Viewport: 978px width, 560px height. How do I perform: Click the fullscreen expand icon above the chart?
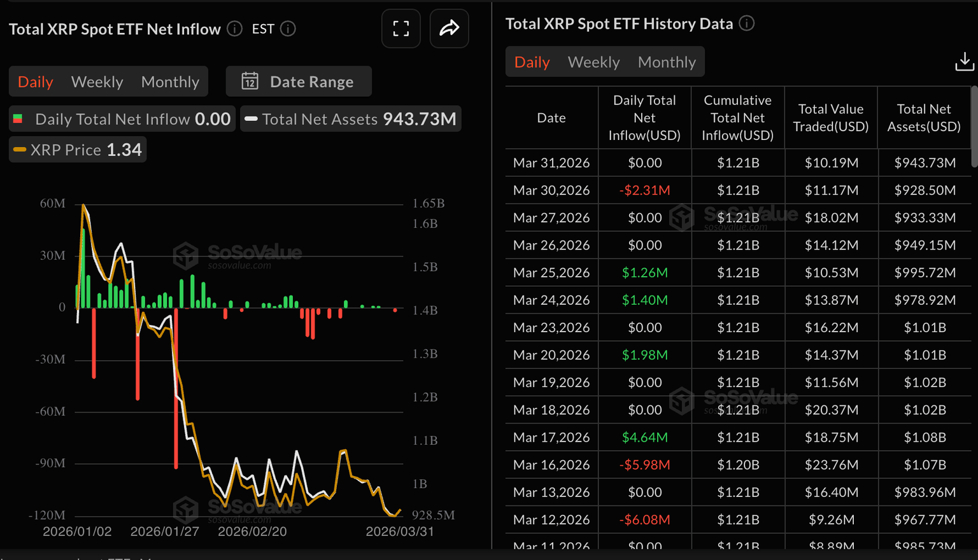click(400, 28)
